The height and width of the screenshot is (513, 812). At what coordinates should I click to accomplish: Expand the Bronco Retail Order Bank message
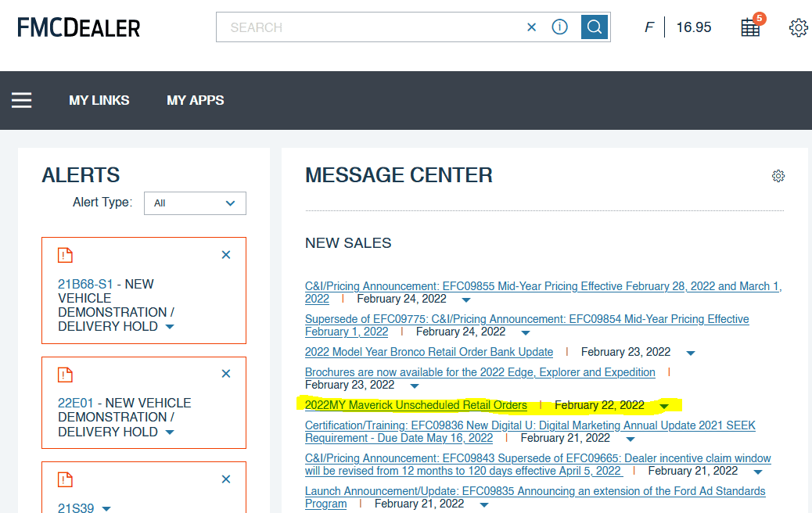(x=690, y=353)
